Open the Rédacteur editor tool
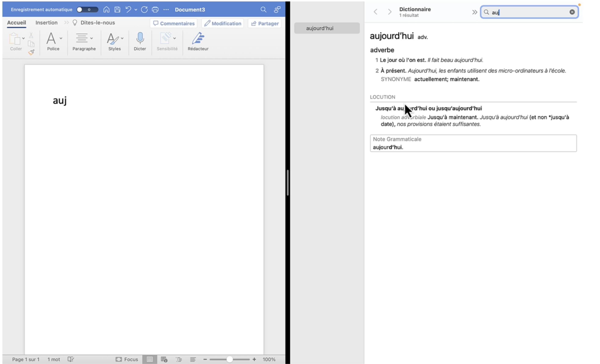Viewport: 600px width, 364px height. pyautogui.click(x=198, y=39)
